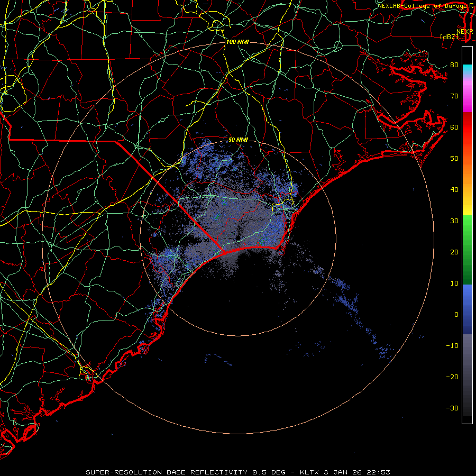476x476 pixels.
Task: Click the "0.5 DEG" elevation text
Action: pos(269,472)
